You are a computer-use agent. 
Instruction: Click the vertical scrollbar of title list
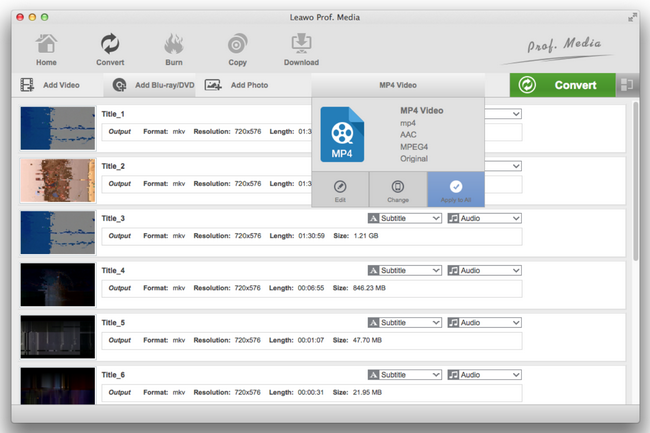(636, 200)
